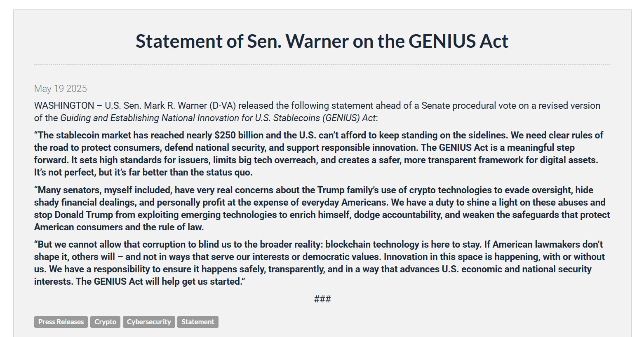Click the Press Releases tag
This screenshot has width=644, height=337.
(61, 322)
